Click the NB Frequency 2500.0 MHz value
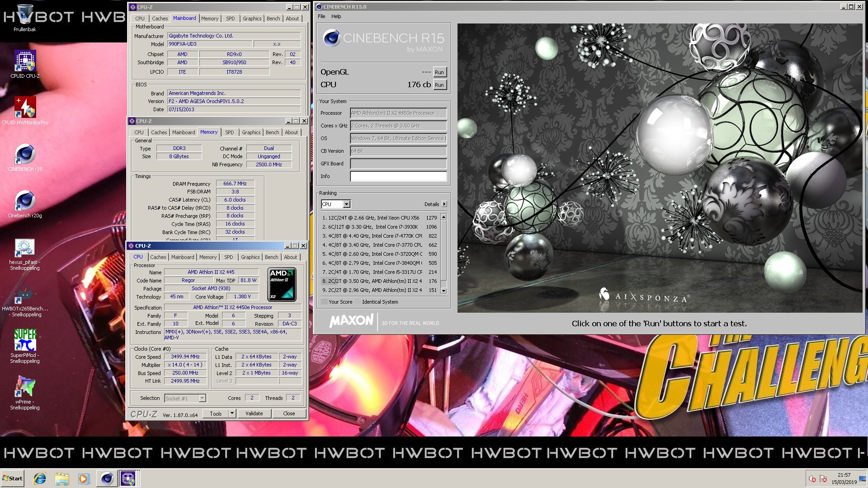Screen dimensions: 868x488 point(269,164)
